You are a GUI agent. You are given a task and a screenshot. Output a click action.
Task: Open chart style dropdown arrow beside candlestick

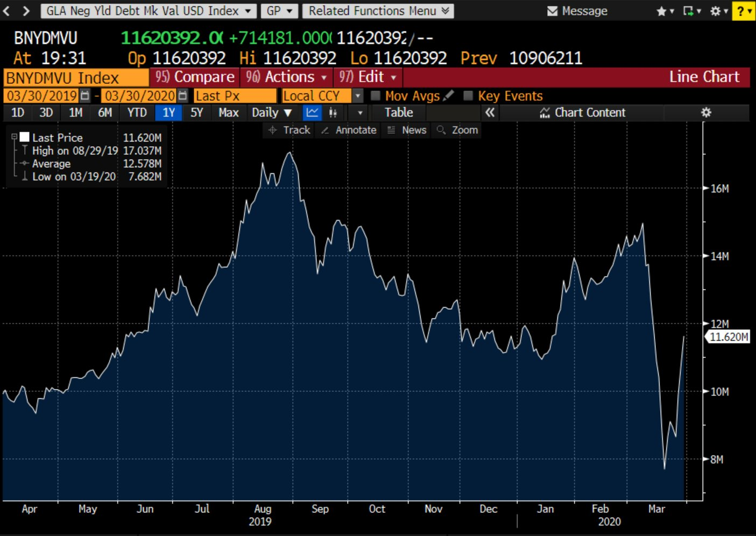pyautogui.click(x=360, y=112)
